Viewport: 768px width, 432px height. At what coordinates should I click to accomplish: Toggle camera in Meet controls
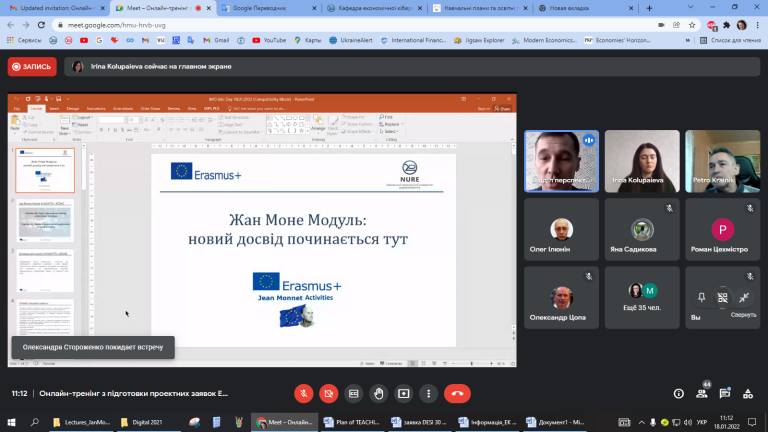329,393
